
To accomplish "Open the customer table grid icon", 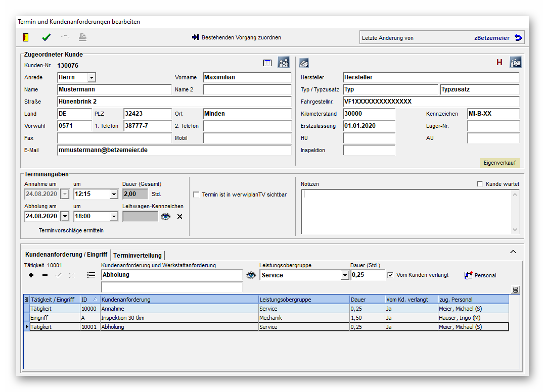I will click(x=267, y=63).
